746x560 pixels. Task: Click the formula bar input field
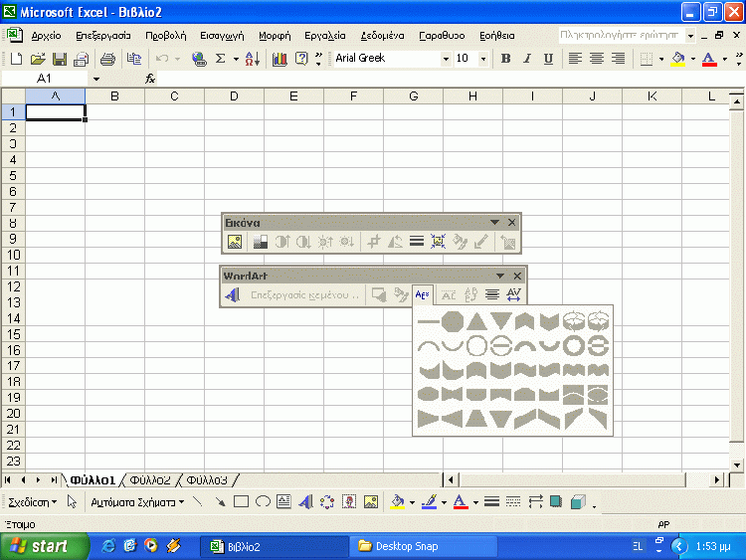coord(450,79)
